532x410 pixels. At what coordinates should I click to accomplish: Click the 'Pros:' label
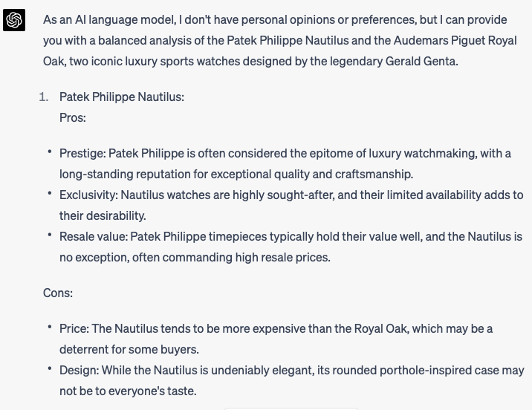(73, 117)
